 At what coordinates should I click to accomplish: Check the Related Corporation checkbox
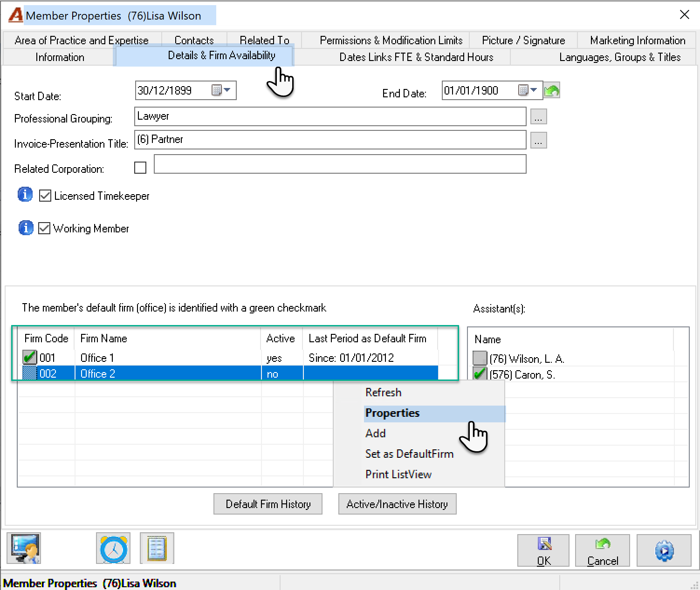140,168
